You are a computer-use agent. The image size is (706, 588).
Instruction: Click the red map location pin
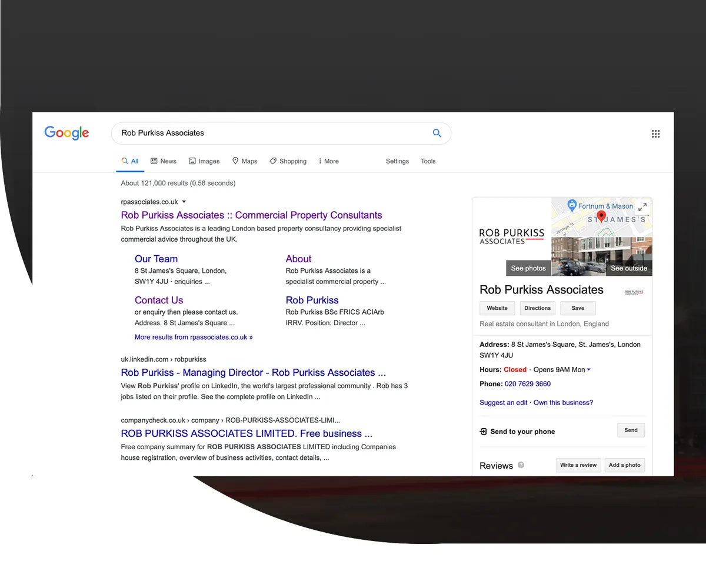(x=601, y=216)
